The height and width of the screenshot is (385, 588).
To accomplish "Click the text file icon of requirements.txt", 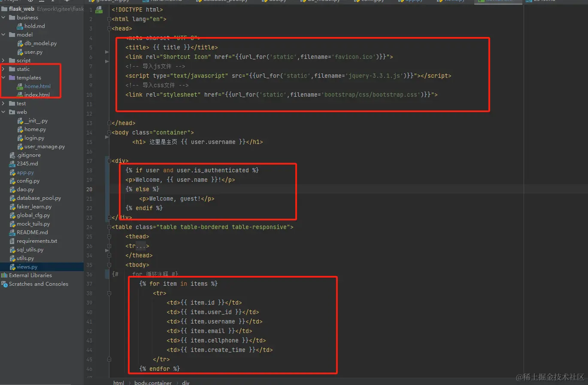I will 12,241.
